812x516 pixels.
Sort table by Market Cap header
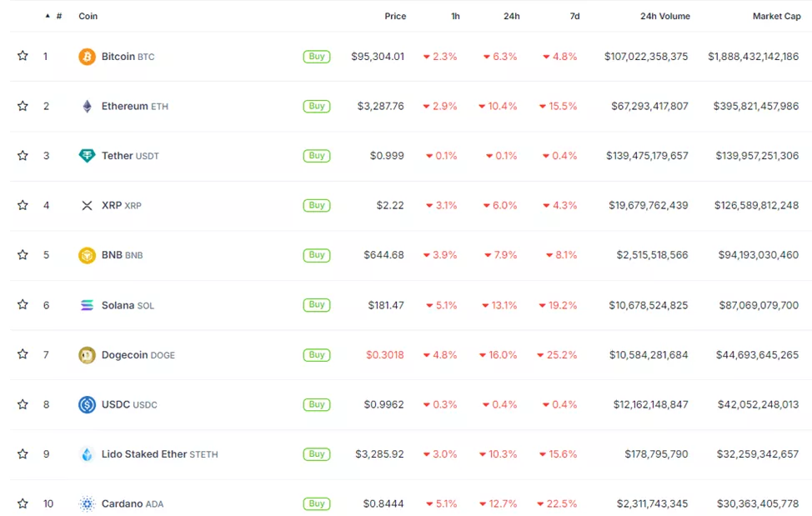click(776, 16)
